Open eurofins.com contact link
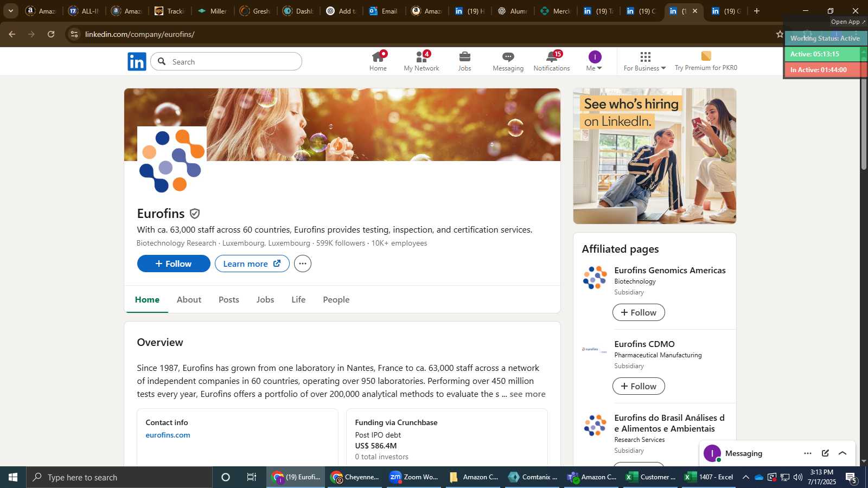 tap(168, 435)
